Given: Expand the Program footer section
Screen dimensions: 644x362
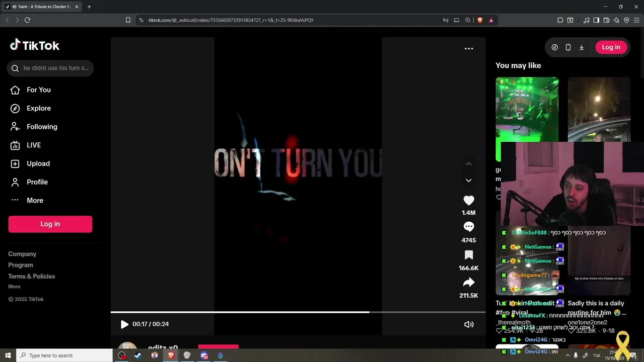Looking at the screenshot, I should coord(21,265).
